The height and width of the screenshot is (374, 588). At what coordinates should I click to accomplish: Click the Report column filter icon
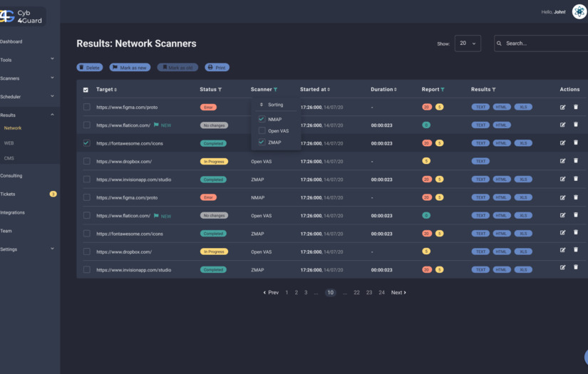coord(443,90)
